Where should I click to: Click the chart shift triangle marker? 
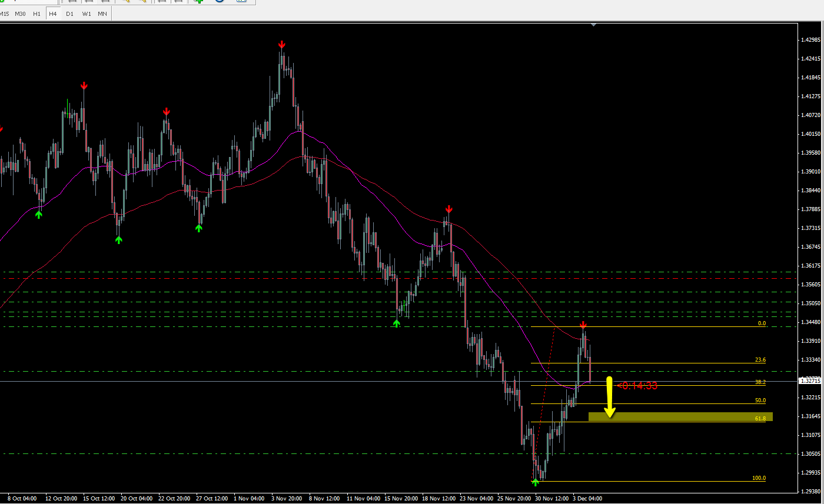[593, 25]
